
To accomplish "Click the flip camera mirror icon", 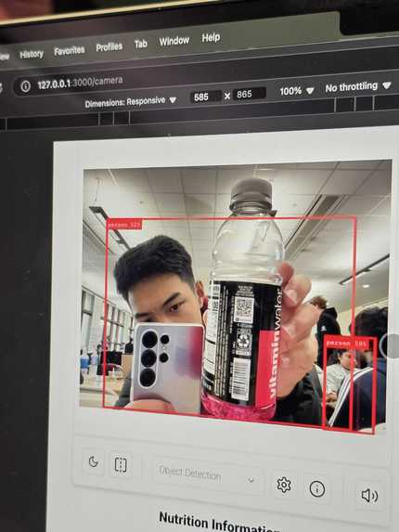I will [x=121, y=465].
